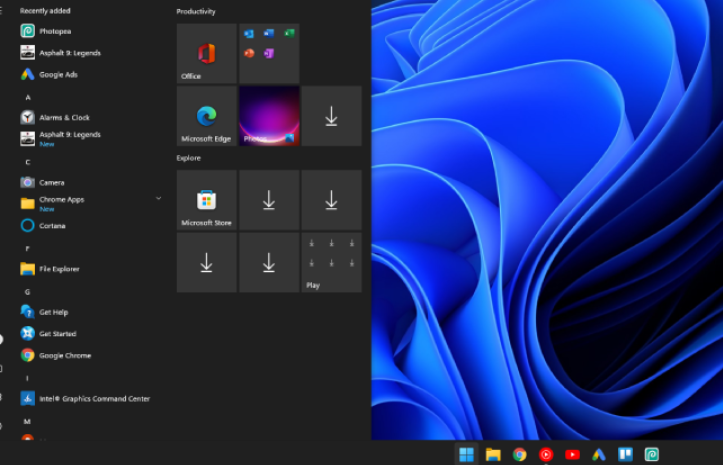
Task: Open the Play folder tile
Action: (332, 262)
